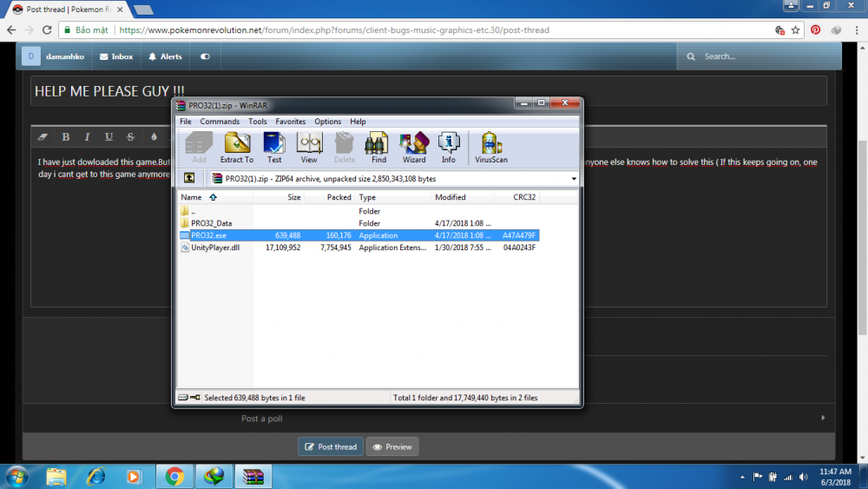The height and width of the screenshot is (489, 868).
Task: Go up one folder level
Action: coord(189,178)
